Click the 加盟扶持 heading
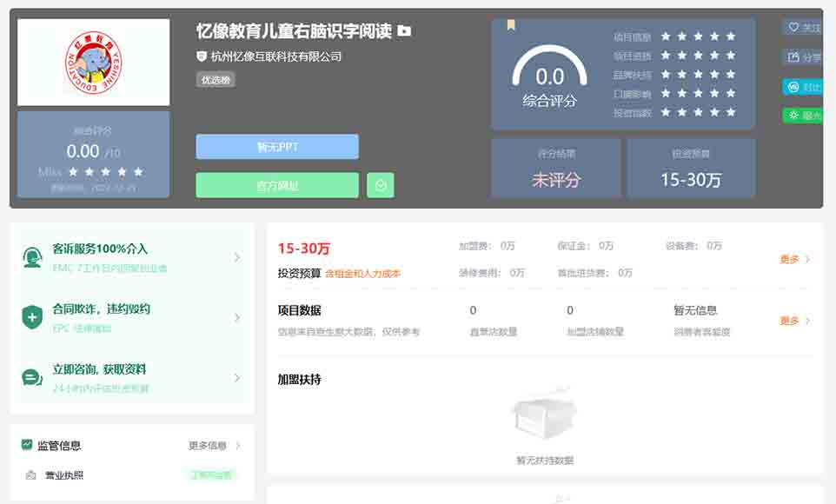 pyautogui.click(x=299, y=380)
